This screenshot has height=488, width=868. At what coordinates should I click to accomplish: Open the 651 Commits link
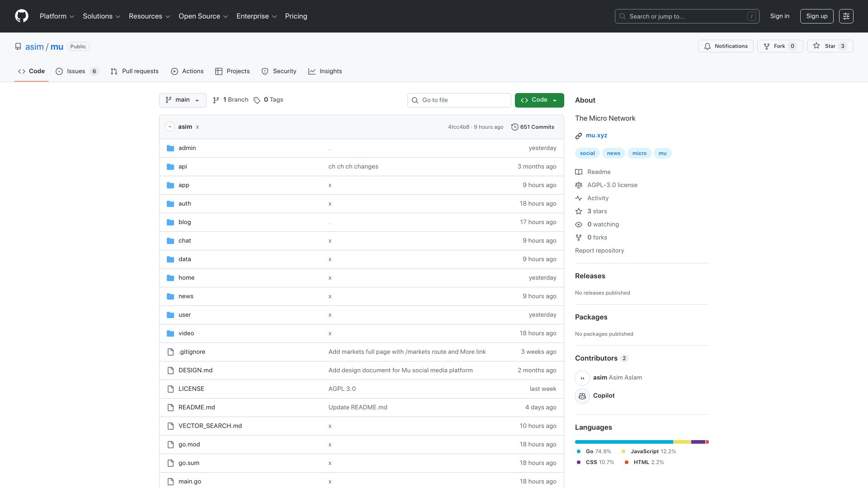click(533, 127)
